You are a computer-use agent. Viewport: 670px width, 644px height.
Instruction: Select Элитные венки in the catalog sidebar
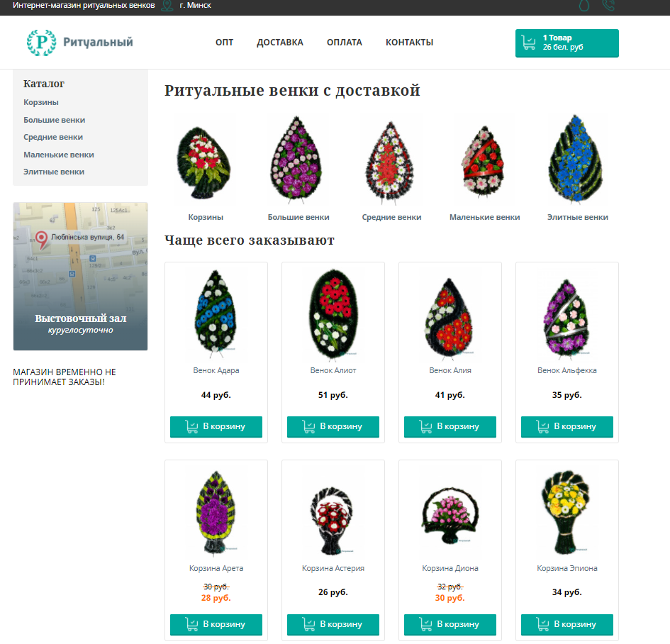tap(54, 172)
